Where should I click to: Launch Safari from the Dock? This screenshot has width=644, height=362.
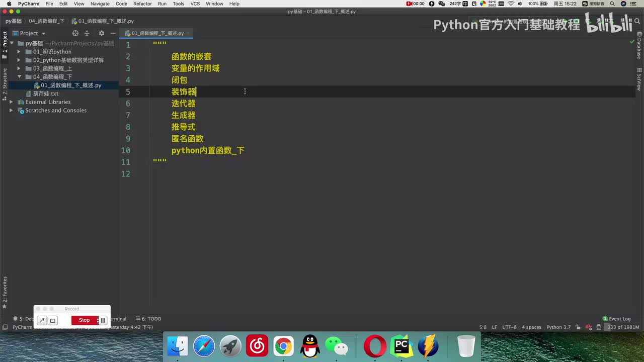[204, 346]
